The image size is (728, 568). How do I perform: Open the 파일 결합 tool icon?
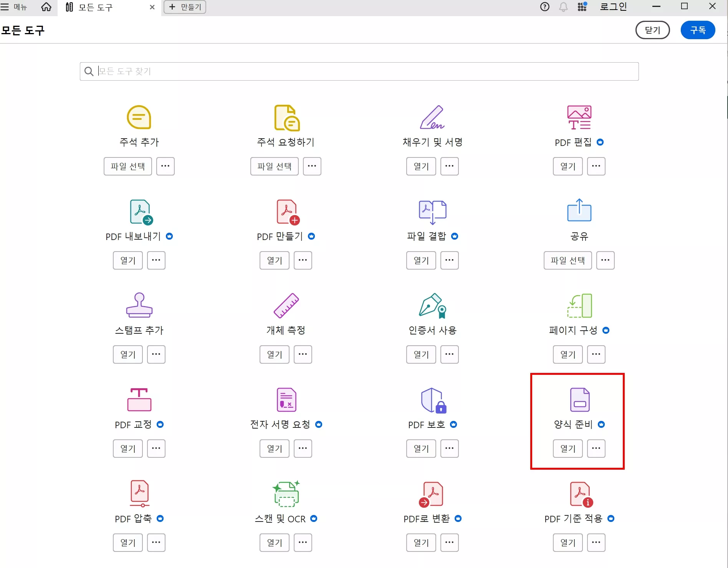pyautogui.click(x=432, y=212)
